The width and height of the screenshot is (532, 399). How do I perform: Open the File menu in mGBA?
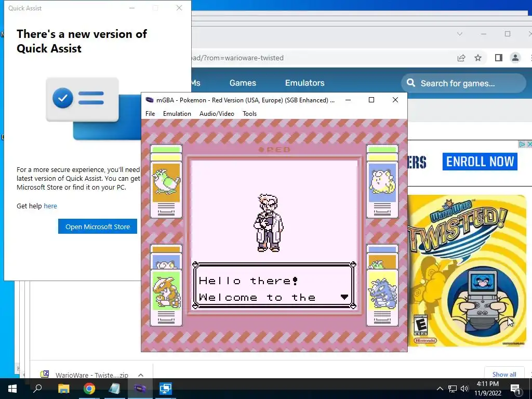coord(150,114)
